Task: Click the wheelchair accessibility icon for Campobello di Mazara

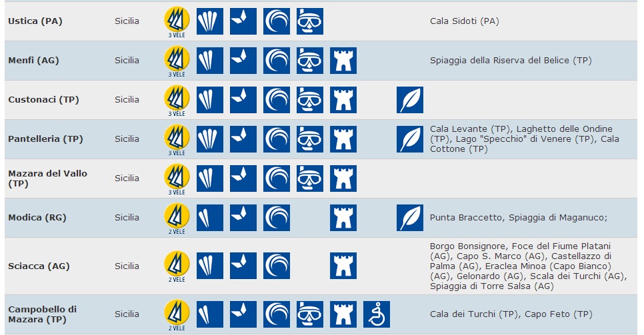Action: 377,314
